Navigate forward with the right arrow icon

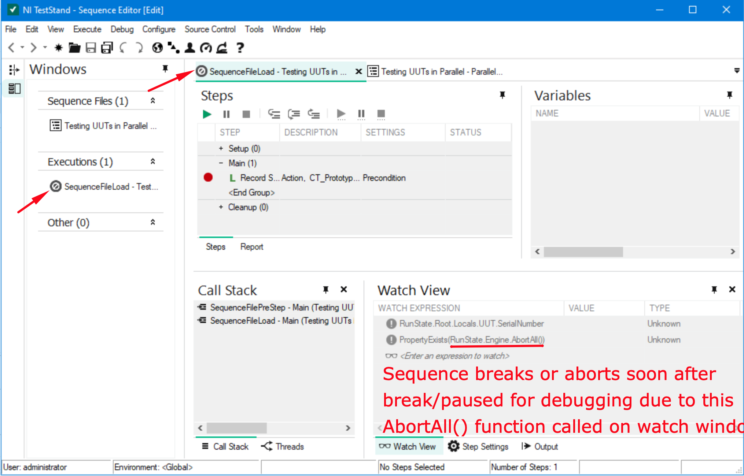pyautogui.click(x=33, y=47)
